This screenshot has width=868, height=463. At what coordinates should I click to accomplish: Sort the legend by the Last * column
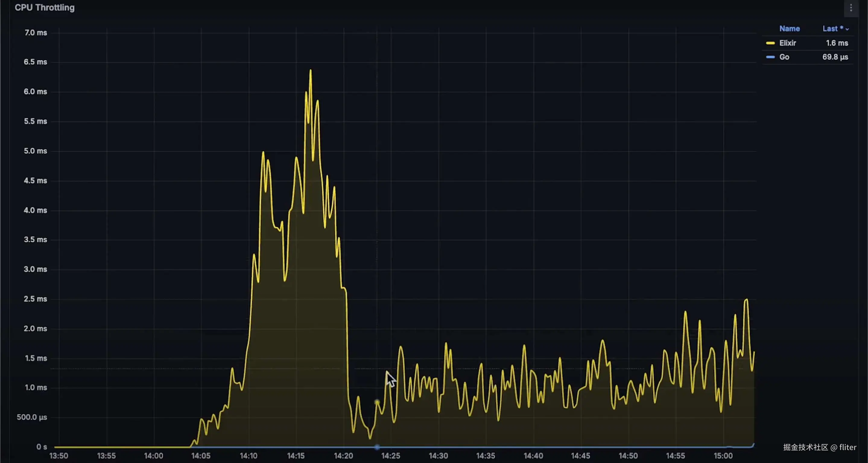pyautogui.click(x=832, y=29)
